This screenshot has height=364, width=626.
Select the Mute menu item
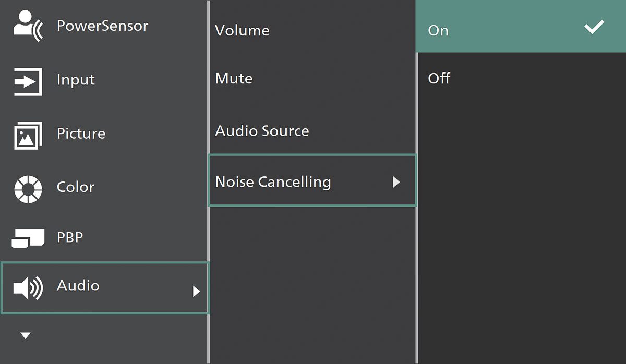coord(234,79)
